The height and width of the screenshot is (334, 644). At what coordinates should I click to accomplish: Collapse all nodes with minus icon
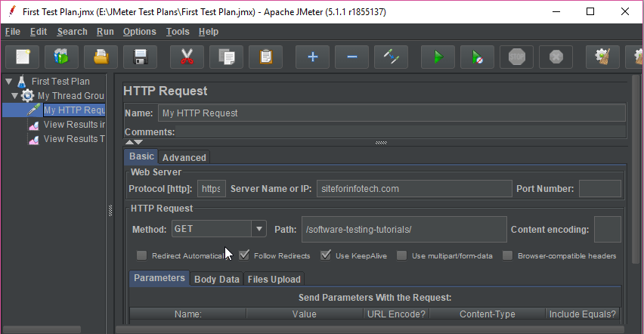click(352, 57)
